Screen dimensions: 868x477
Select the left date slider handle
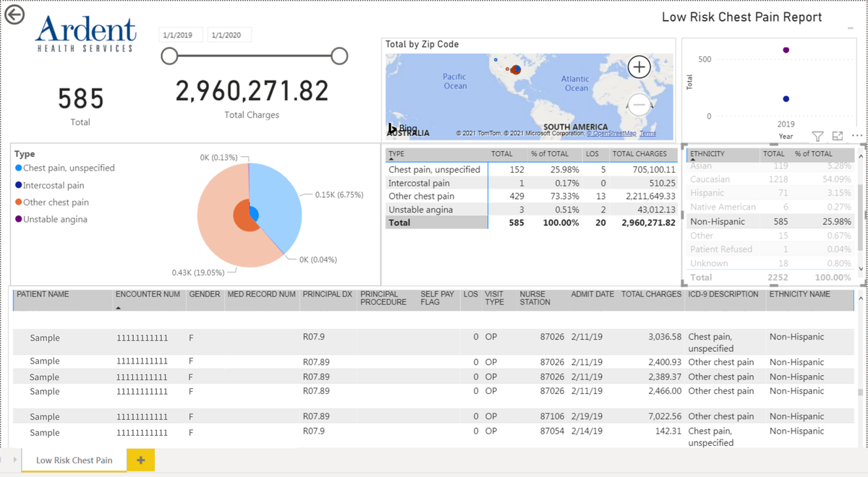point(169,56)
